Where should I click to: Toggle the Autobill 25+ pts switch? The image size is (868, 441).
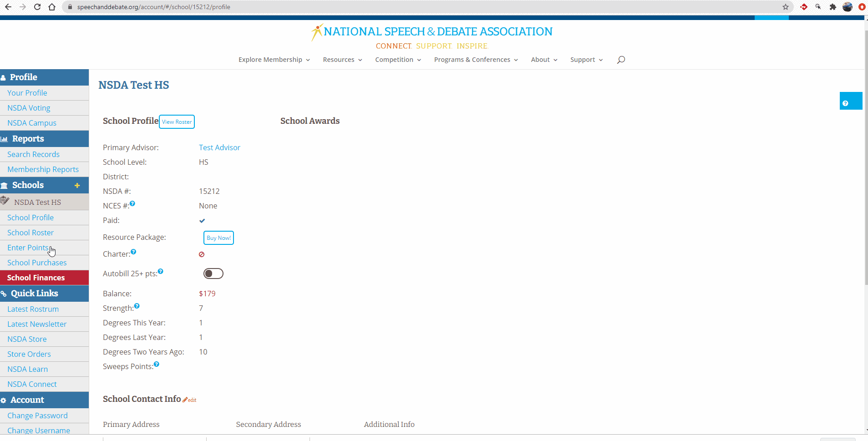coord(213,274)
